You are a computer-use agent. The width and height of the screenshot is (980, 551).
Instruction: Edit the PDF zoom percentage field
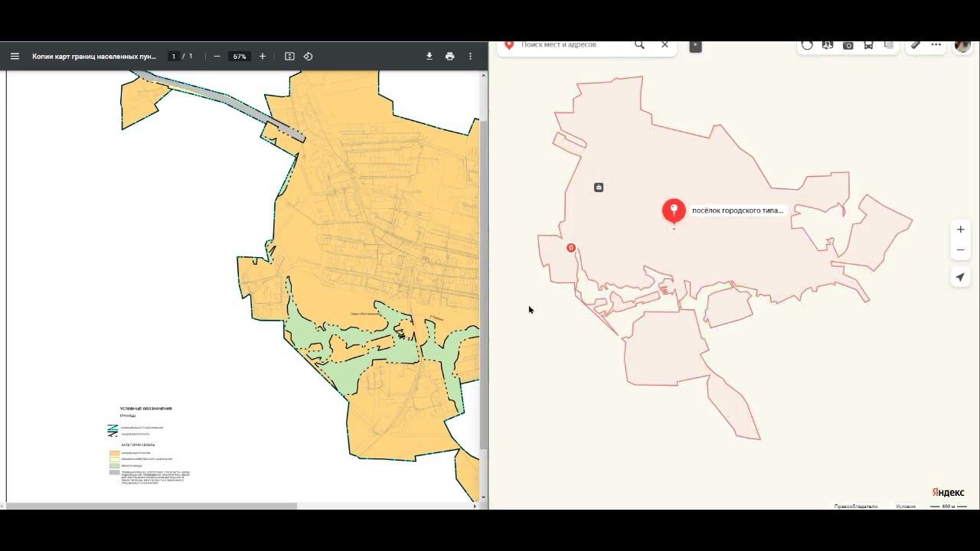(240, 56)
